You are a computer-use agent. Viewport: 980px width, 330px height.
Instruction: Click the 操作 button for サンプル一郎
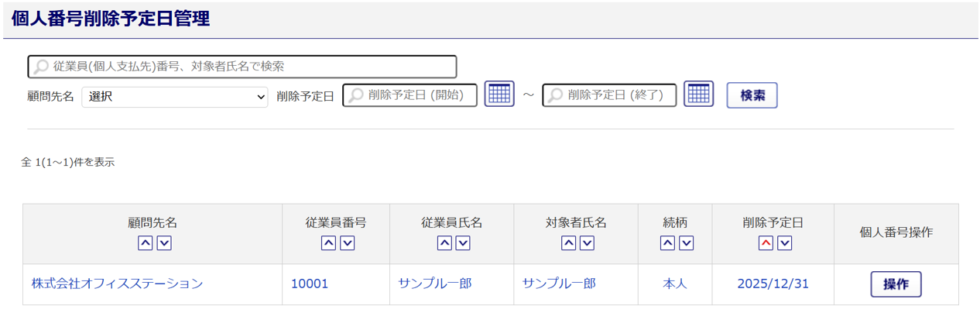pos(896,284)
